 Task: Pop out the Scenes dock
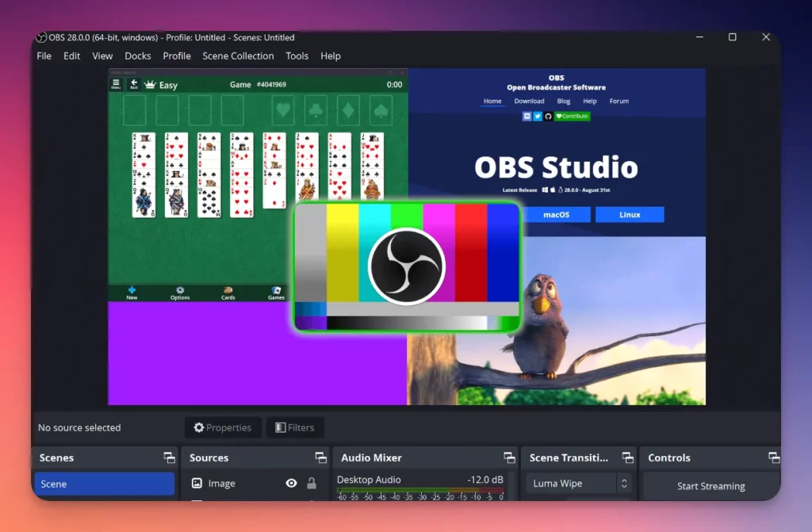(x=168, y=457)
